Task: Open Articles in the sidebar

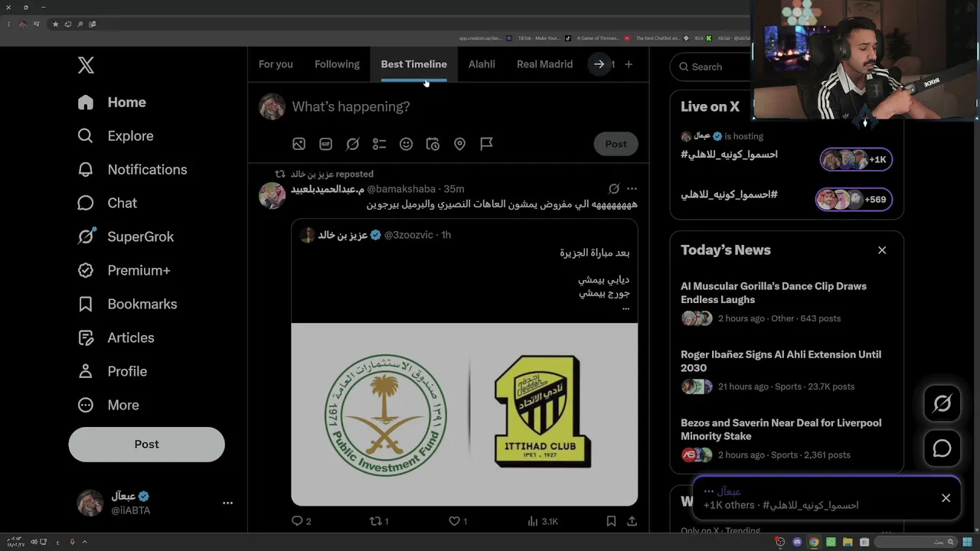Action: 116,338
